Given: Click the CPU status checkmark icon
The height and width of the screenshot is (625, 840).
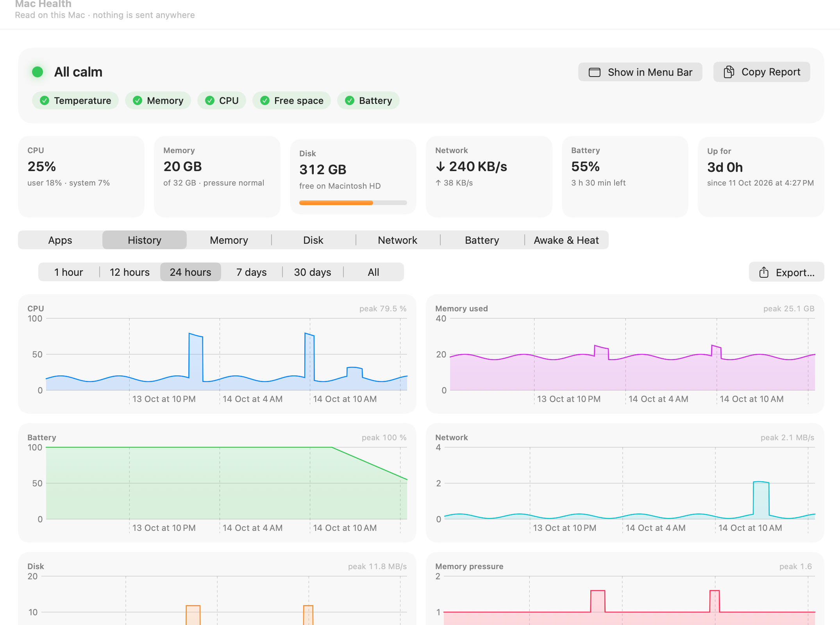Looking at the screenshot, I should coord(210,101).
